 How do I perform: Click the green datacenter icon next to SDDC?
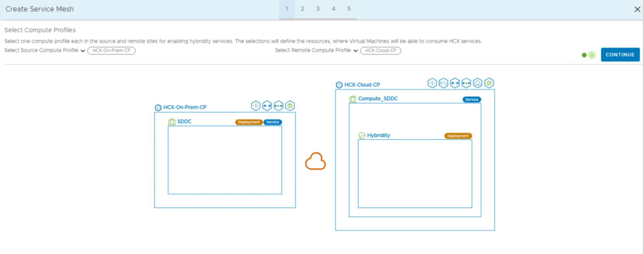(x=172, y=122)
